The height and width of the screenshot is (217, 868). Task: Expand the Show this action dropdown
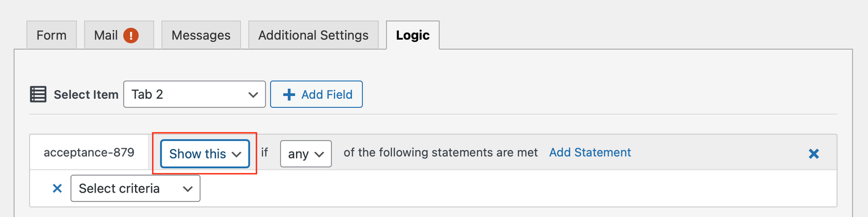205,154
